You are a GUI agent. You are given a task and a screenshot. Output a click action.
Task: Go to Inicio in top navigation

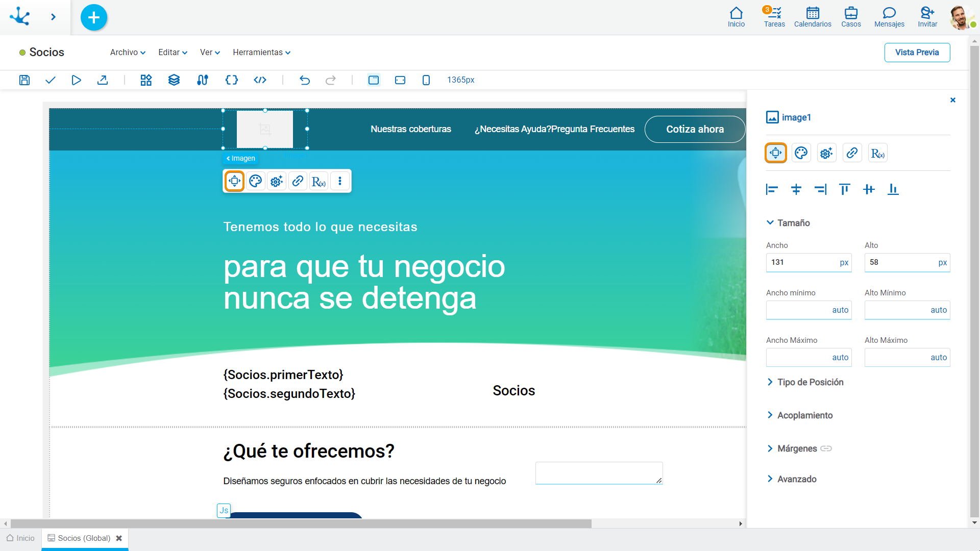(736, 17)
